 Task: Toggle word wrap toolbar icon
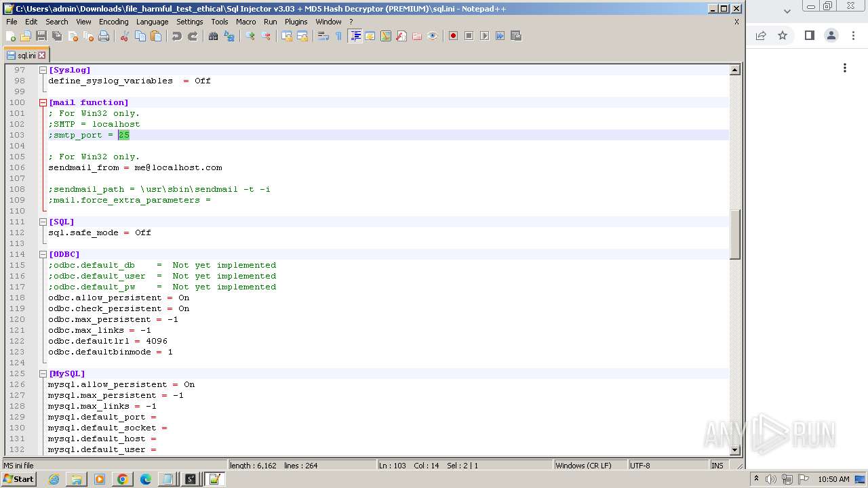[x=323, y=36]
